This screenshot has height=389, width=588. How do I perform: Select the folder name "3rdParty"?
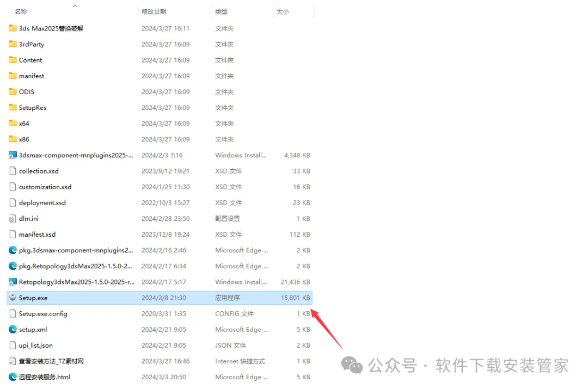click(x=32, y=44)
